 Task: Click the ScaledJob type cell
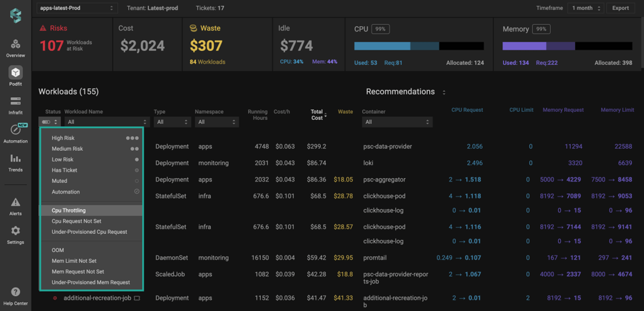(x=170, y=274)
